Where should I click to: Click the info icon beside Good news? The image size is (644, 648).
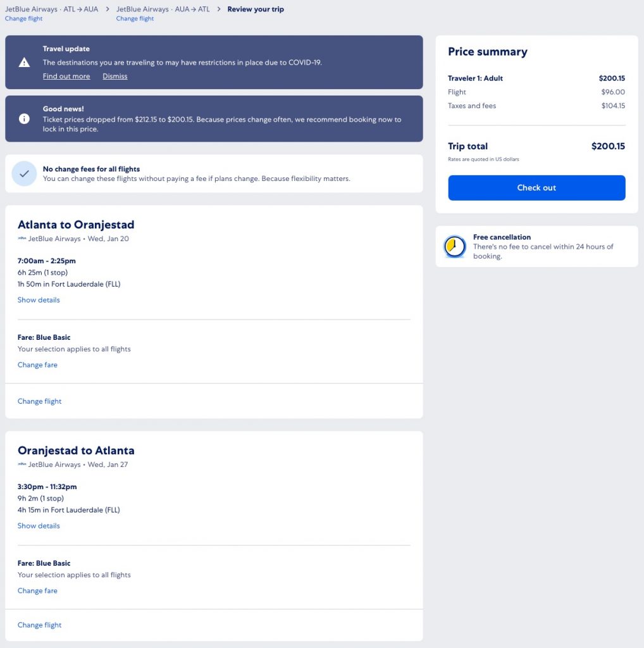coord(24,119)
